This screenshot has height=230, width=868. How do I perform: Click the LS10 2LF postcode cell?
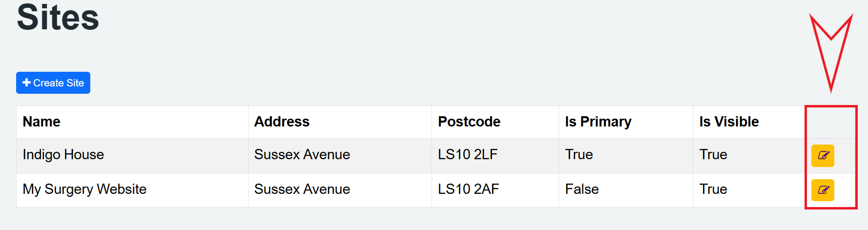point(467,155)
